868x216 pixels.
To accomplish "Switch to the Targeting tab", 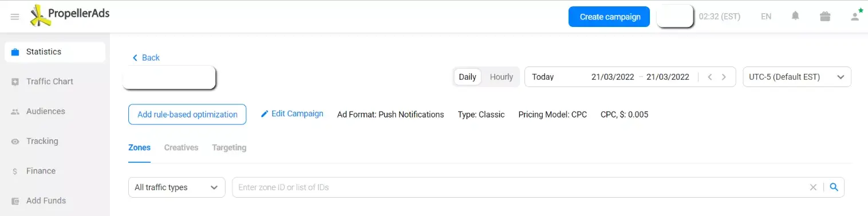I will click(x=229, y=147).
